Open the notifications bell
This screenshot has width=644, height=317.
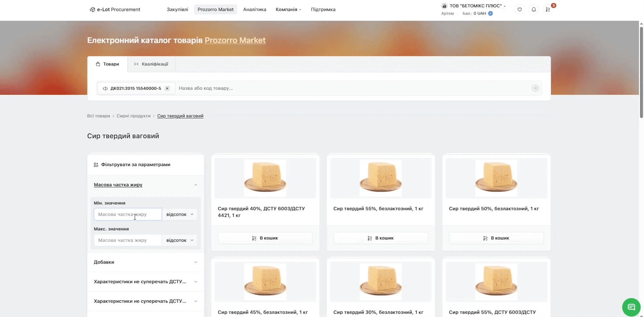(x=534, y=9)
